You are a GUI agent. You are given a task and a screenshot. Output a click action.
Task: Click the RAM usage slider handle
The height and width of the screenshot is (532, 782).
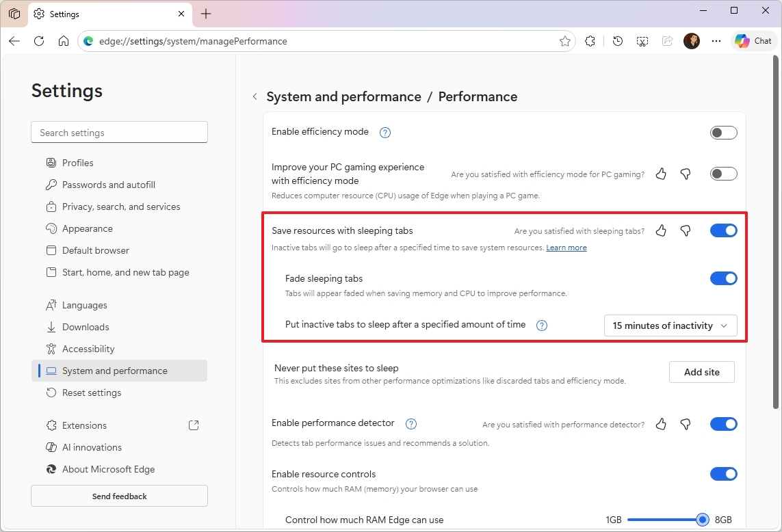pos(702,520)
